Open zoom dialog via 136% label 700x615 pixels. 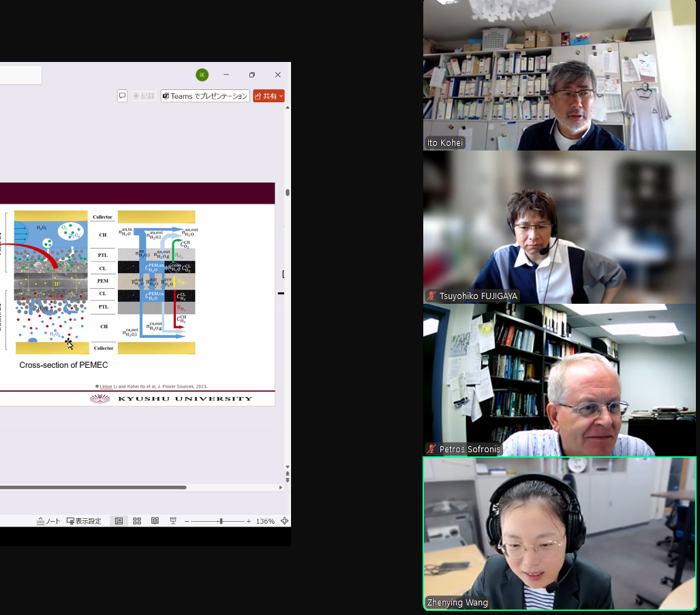265,521
